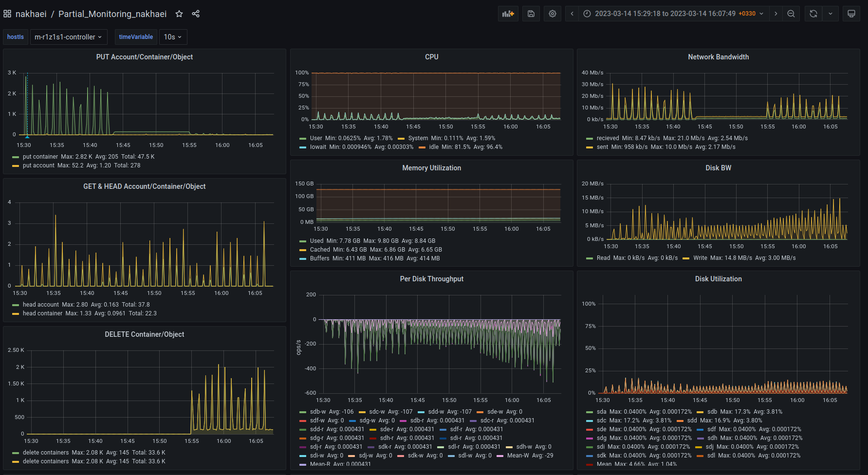Click the nakhaei folder breadcrumb link

31,14
